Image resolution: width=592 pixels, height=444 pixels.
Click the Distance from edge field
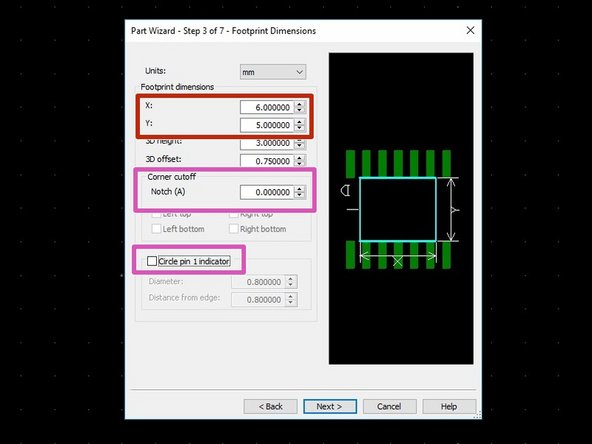[x=258, y=300]
